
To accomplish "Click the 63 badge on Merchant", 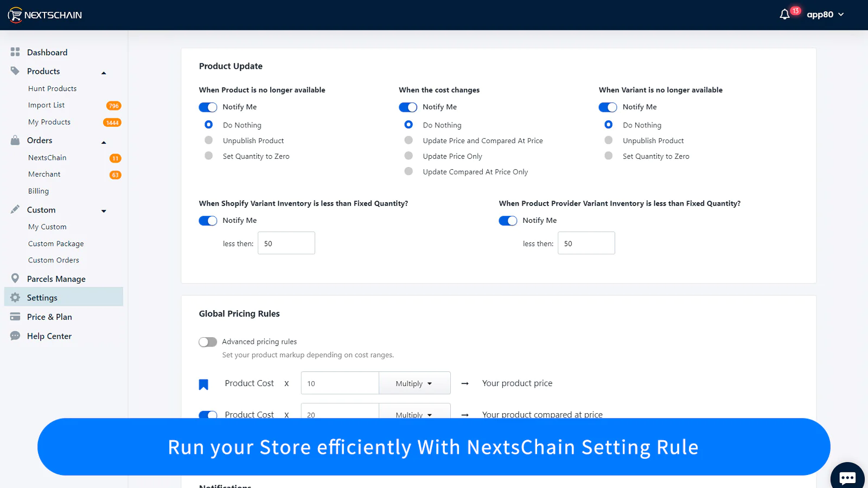I will pyautogui.click(x=115, y=175).
